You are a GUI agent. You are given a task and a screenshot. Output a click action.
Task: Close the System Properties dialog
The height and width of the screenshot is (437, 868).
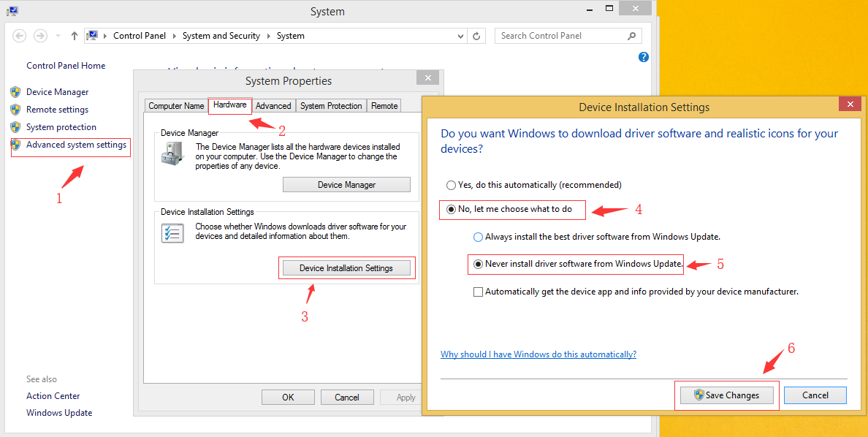427,78
